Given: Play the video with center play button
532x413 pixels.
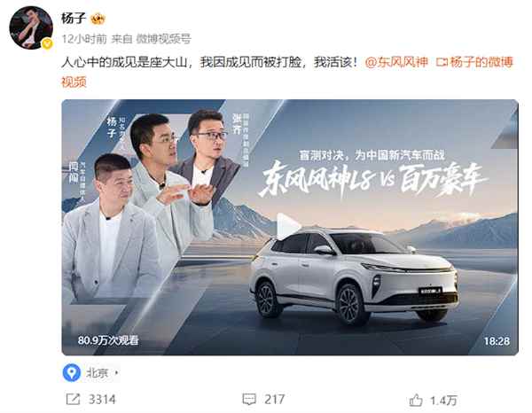Looking at the screenshot, I should tap(287, 226).
